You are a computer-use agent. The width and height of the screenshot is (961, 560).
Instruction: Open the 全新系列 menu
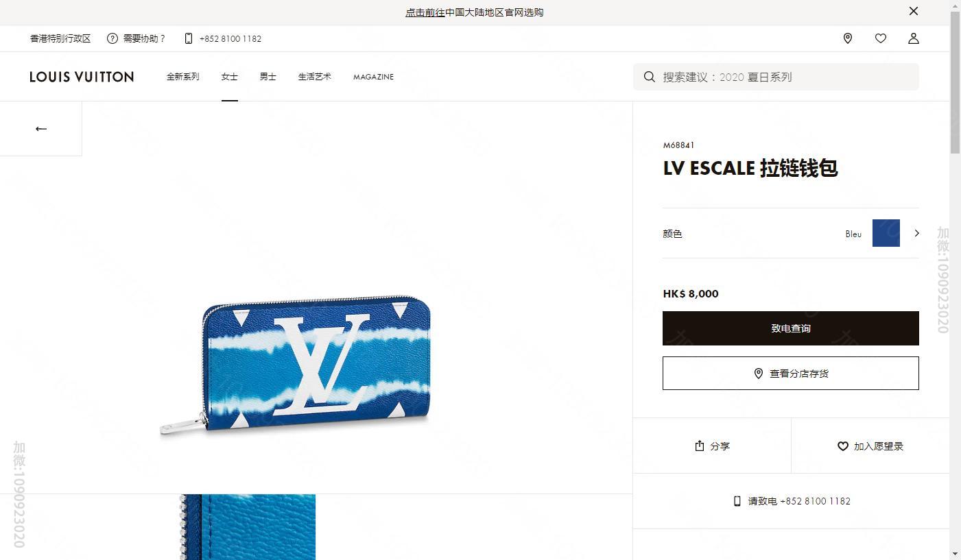click(183, 77)
